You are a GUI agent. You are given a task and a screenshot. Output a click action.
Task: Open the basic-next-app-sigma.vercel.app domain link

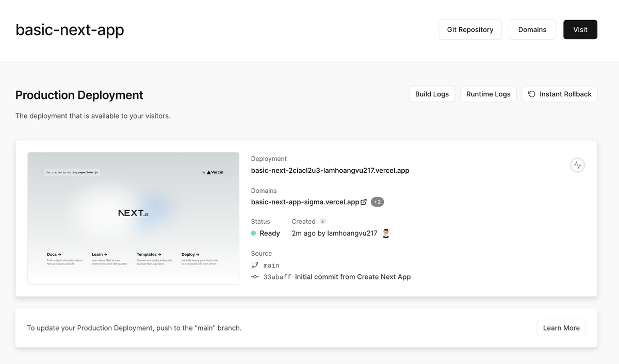305,202
